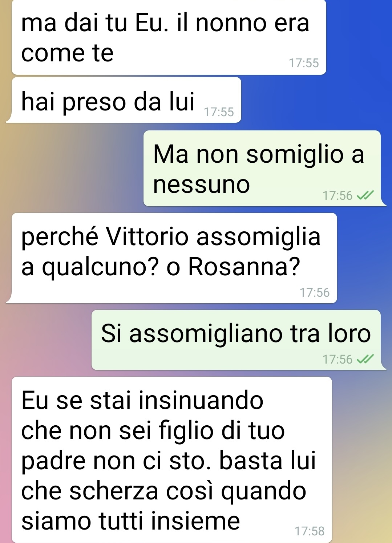Tap the word 'Rosanna?' in the message
Screen dimensions: 392x543
pyautogui.click(x=244, y=267)
